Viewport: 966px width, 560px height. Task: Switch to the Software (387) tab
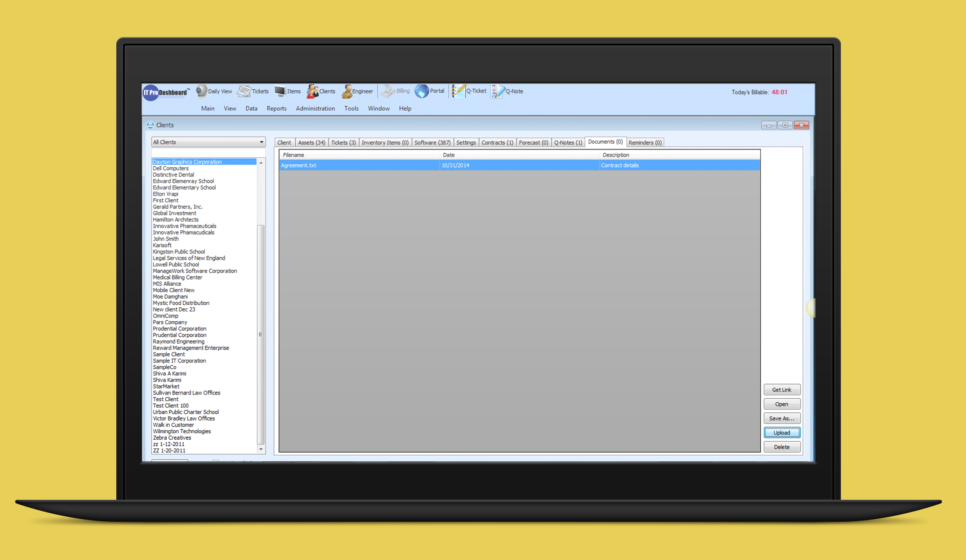tap(432, 142)
